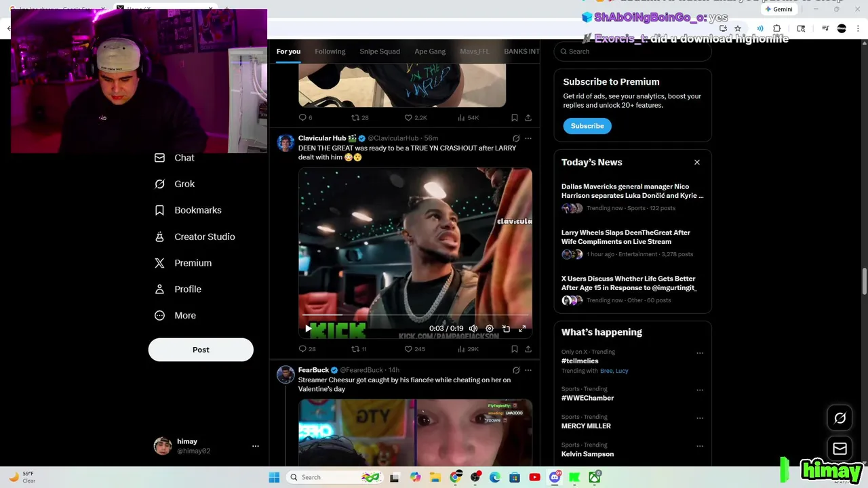The image size is (868, 488).
Task: Go to Profile in the sidebar
Action: 178,289
